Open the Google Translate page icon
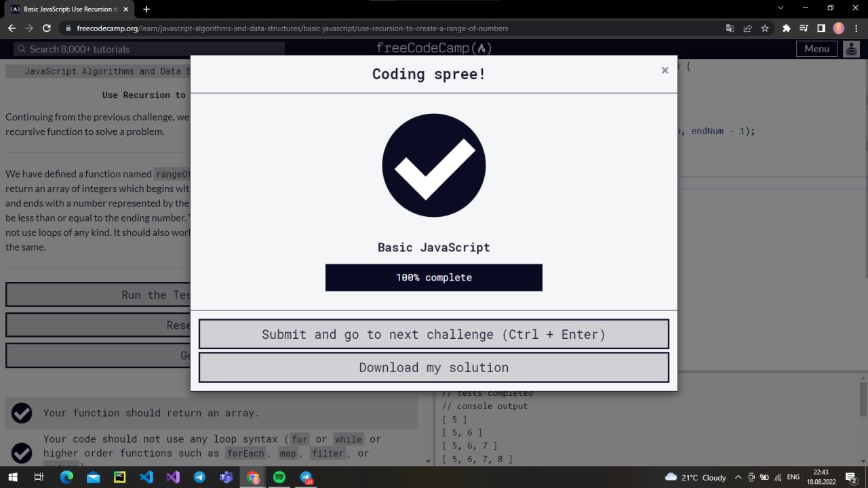 point(730,28)
